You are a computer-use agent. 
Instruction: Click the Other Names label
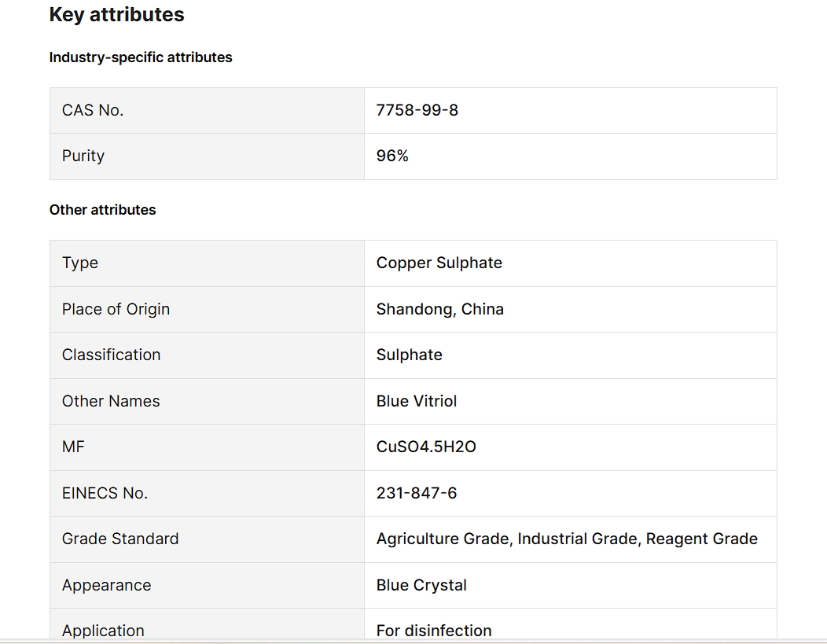point(111,401)
